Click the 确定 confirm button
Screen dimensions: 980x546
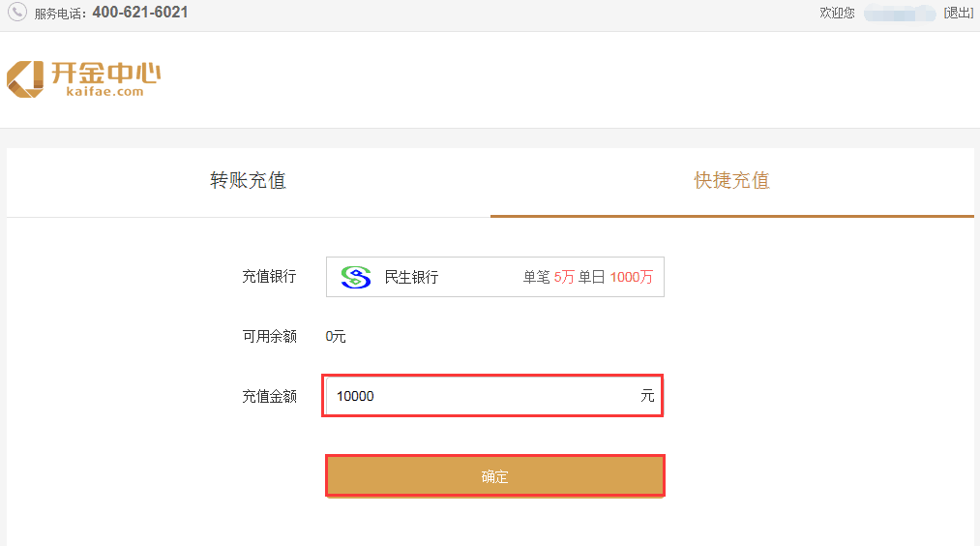coord(494,476)
